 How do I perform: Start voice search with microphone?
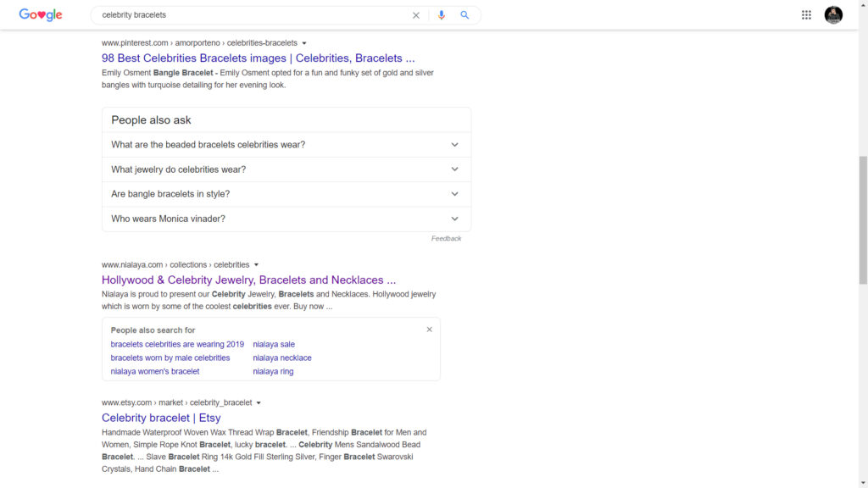[441, 15]
